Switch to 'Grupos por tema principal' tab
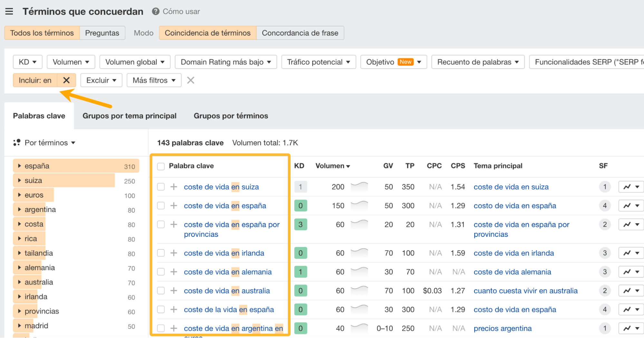The image size is (644, 338). point(129,116)
